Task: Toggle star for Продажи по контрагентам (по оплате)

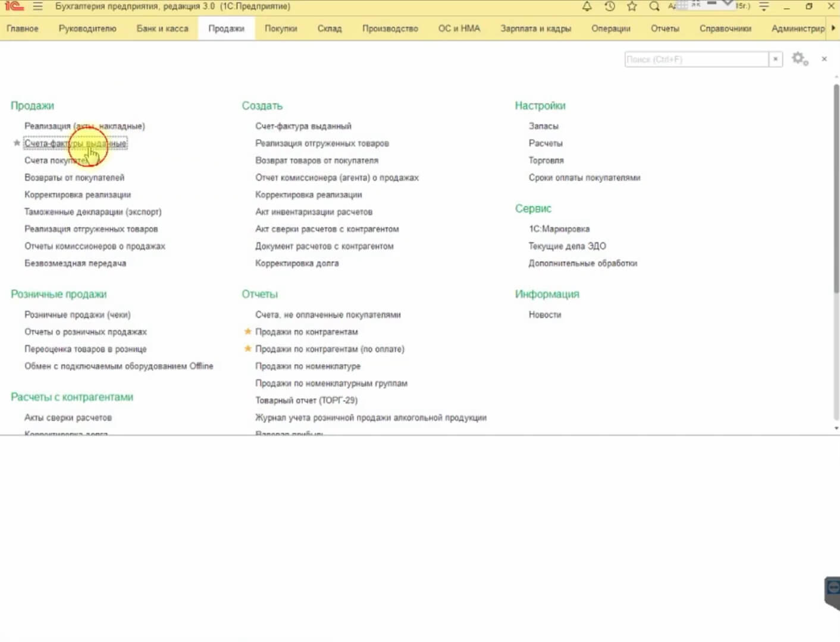Action: 247,349
